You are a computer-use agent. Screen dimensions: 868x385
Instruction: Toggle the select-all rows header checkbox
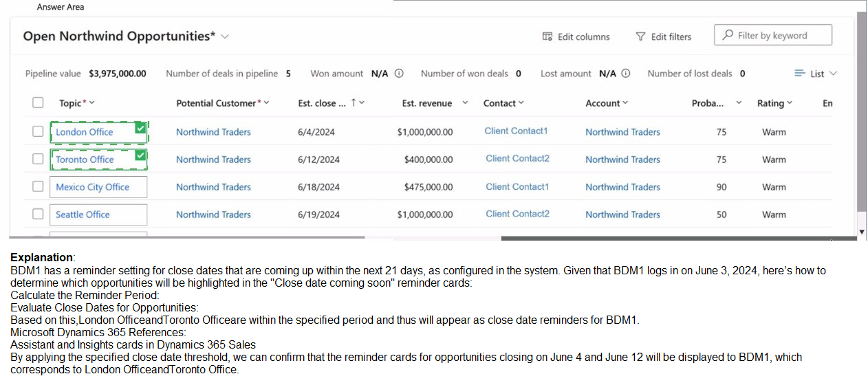coord(38,102)
